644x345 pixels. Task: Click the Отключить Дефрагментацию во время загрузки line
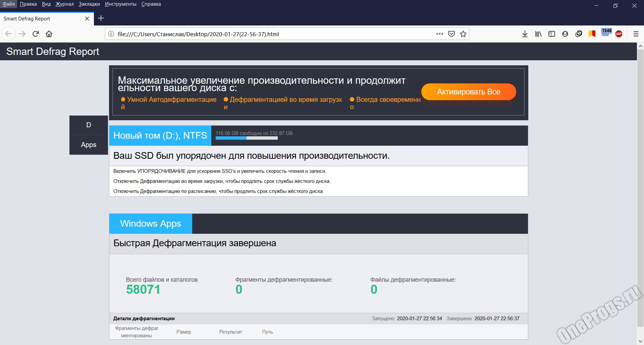[222, 181]
